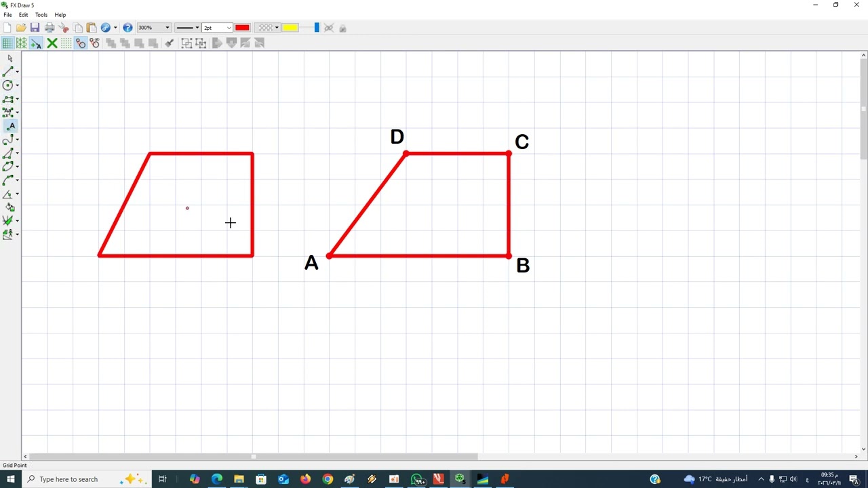The width and height of the screenshot is (868, 488).
Task: Copy selection with the Copy icon
Action: pos(78,28)
